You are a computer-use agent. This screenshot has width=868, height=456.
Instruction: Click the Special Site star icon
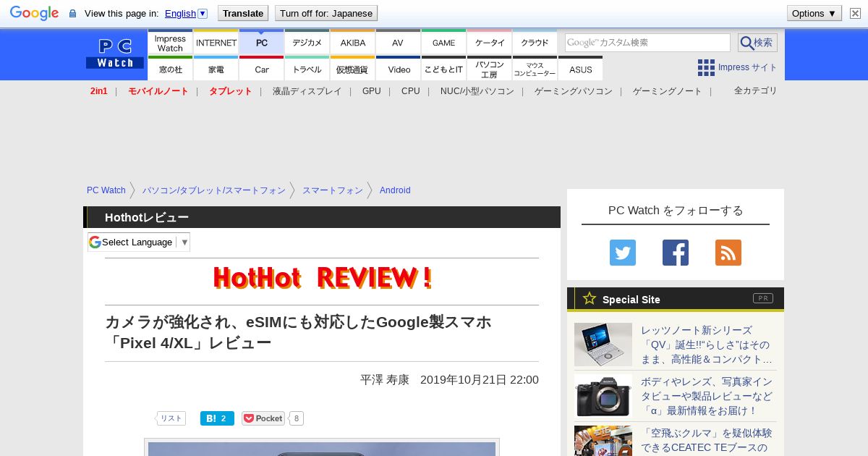(x=590, y=298)
